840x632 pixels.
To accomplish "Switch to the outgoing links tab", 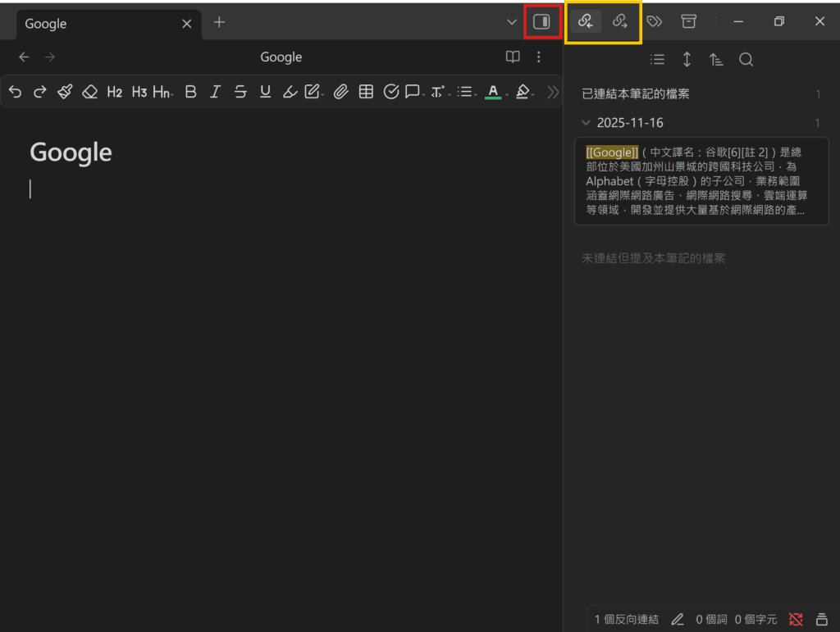I will click(620, 21).
